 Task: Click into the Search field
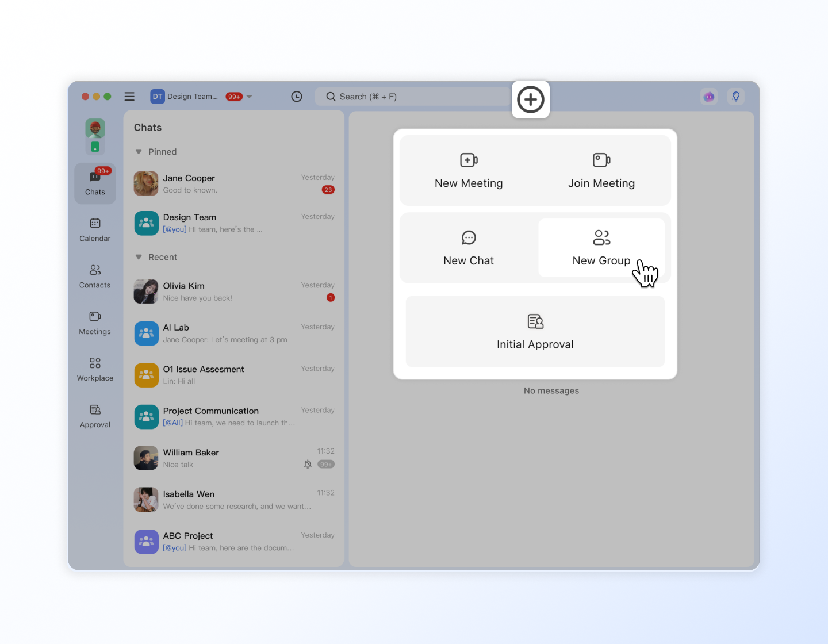pos(414,97)
